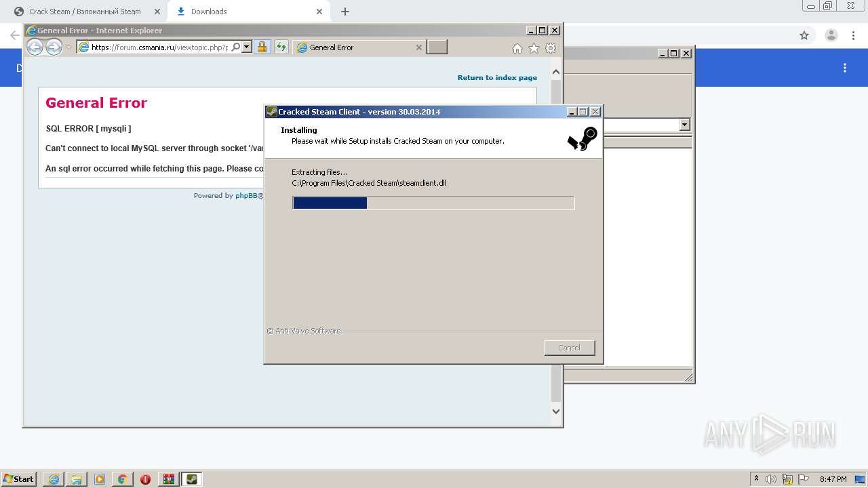Screen dimensions: 868x488
Task: Open Windows Media Player on taskbar
Action: 100,479
